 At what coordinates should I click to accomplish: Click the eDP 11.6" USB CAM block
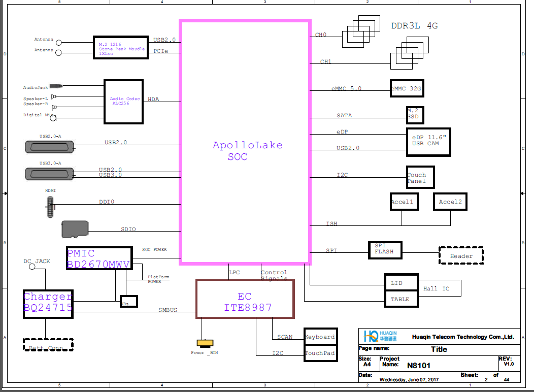(x=429, y=142)
